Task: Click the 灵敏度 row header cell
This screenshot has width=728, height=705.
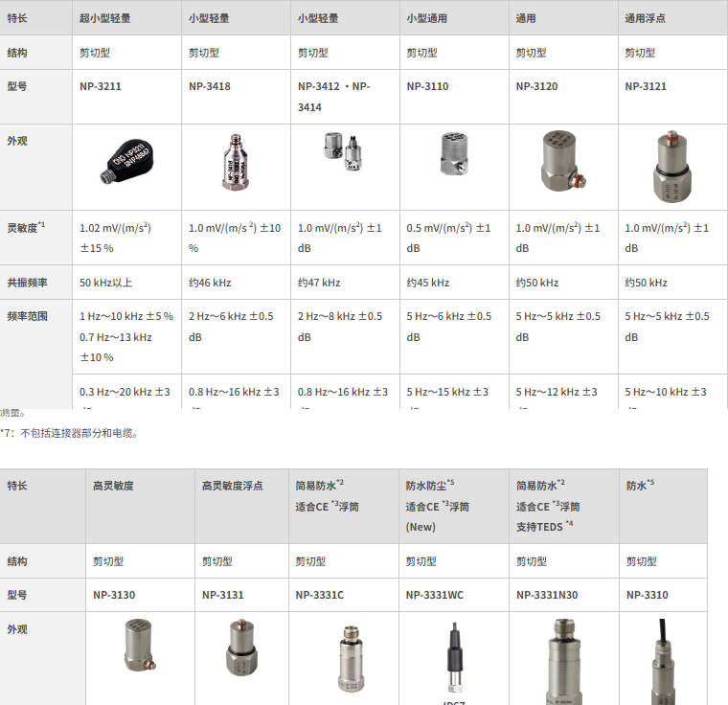Action: coord(36,238)
